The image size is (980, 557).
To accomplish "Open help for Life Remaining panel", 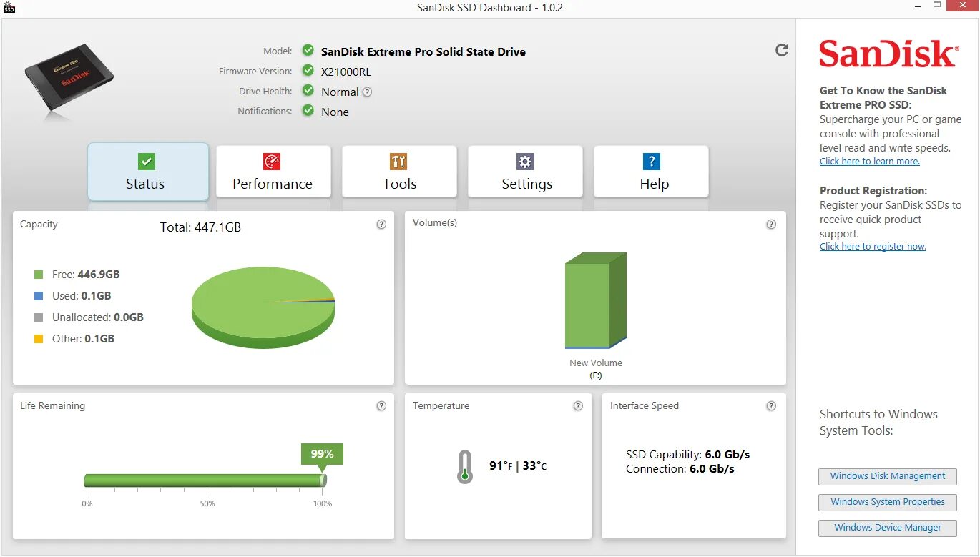I will click(x=381, y=405).
